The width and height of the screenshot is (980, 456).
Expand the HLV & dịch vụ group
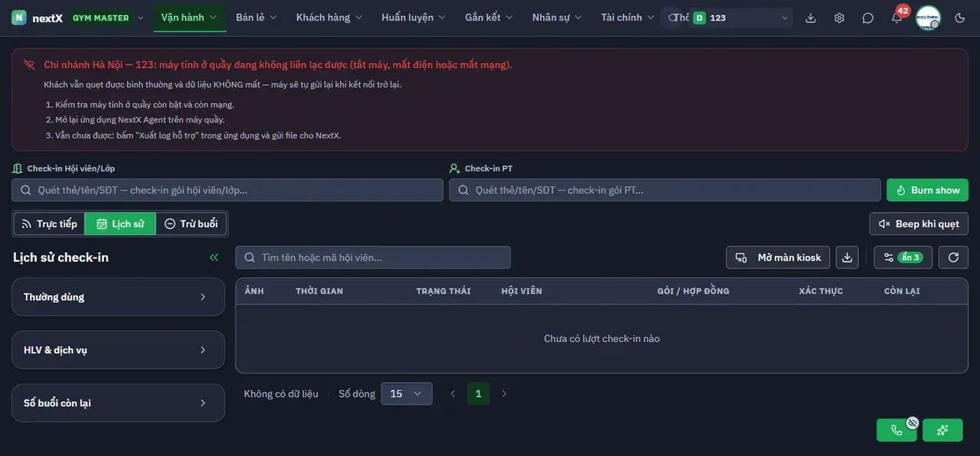coord(118,350)
